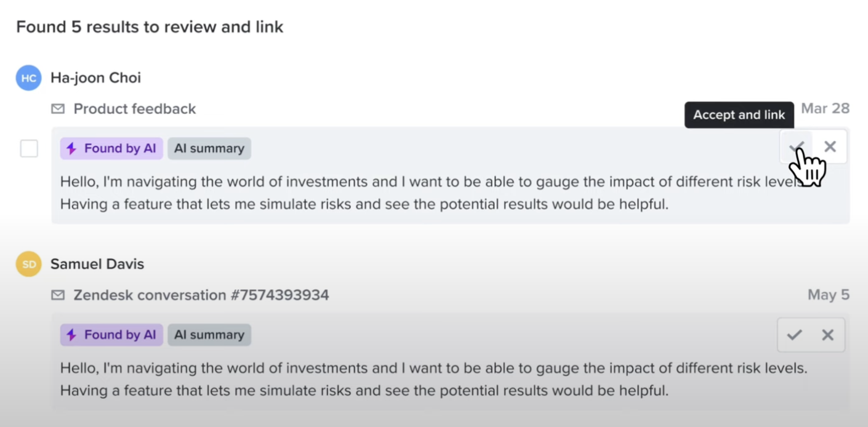Screen dimensions: 868x427
Task: Click the HC avatar icon
Action: pos(29,78)
